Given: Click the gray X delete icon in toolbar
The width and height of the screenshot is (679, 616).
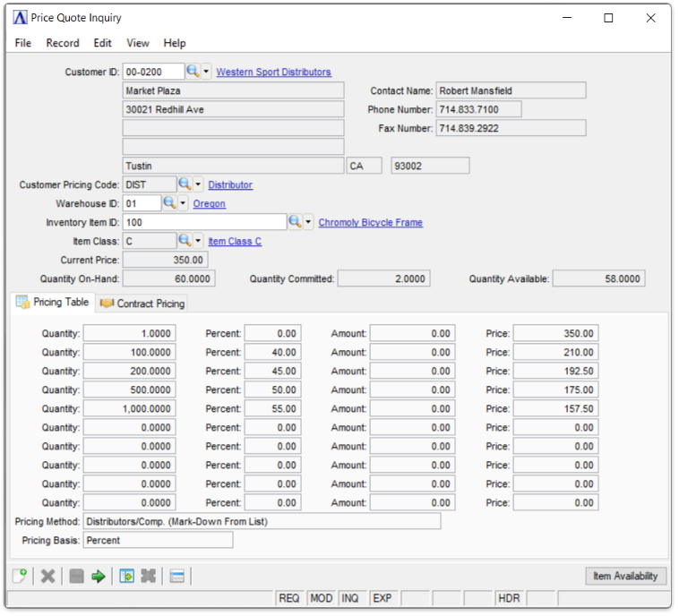Looking at the screenshot, I should tap(48, 576).
